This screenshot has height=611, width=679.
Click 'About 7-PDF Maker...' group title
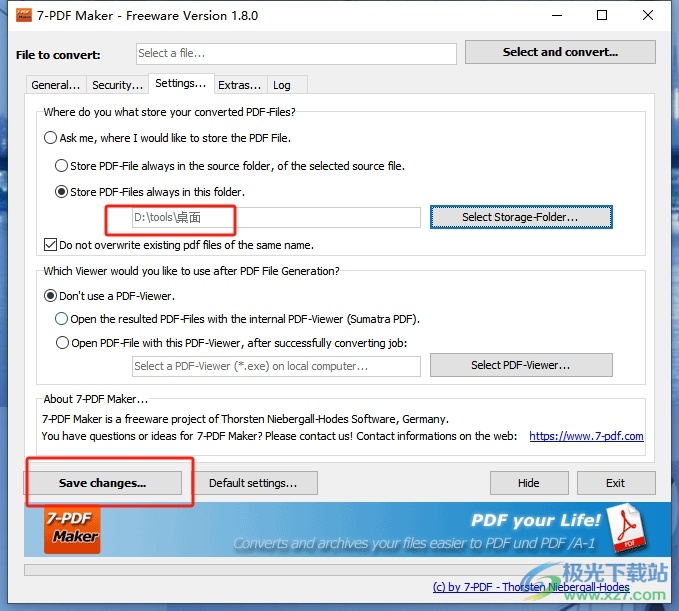click(96, 399)
